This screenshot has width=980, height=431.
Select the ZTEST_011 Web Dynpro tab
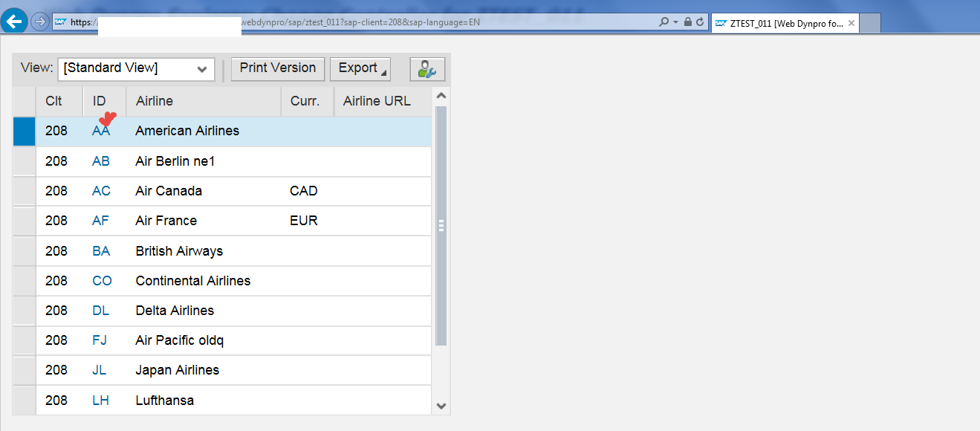[785, 23]
